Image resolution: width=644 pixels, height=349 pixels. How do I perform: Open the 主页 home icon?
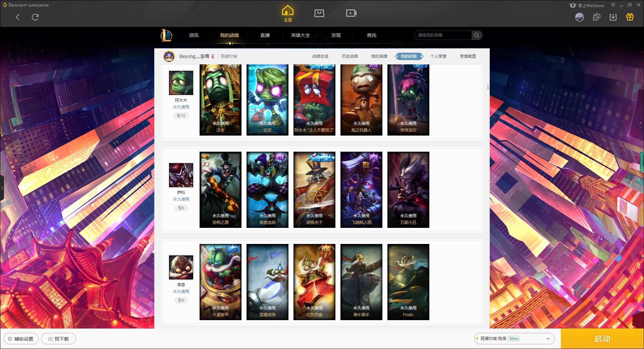pyautogui.click(x=288, y=14)
